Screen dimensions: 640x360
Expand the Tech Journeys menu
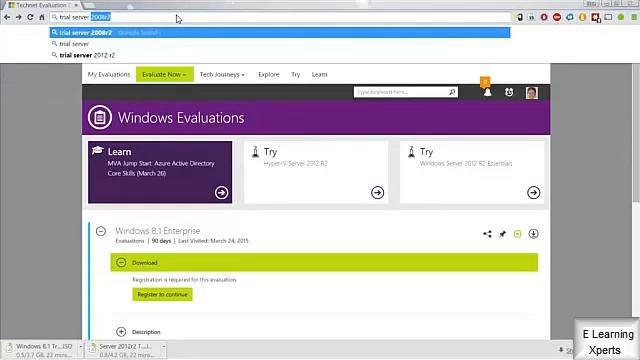tap(222, 74)
